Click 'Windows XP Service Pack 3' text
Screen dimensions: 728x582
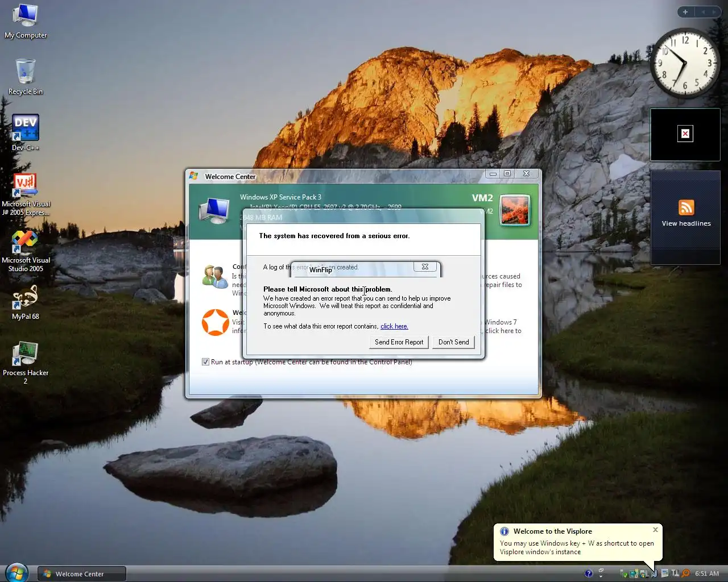280,197
